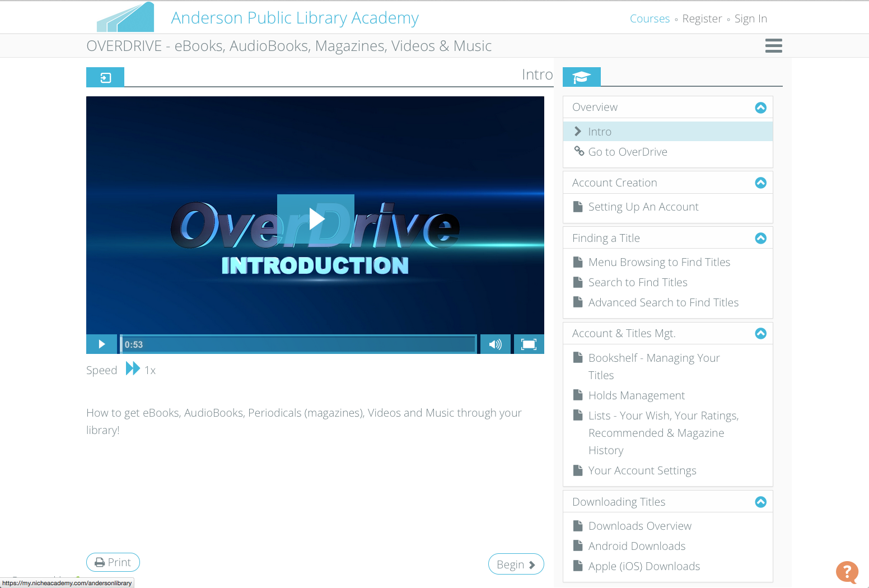Click the chain-link icon beside Go to OverDrive
This screenshot has height=588, width=869.
(x=579, y=151)
